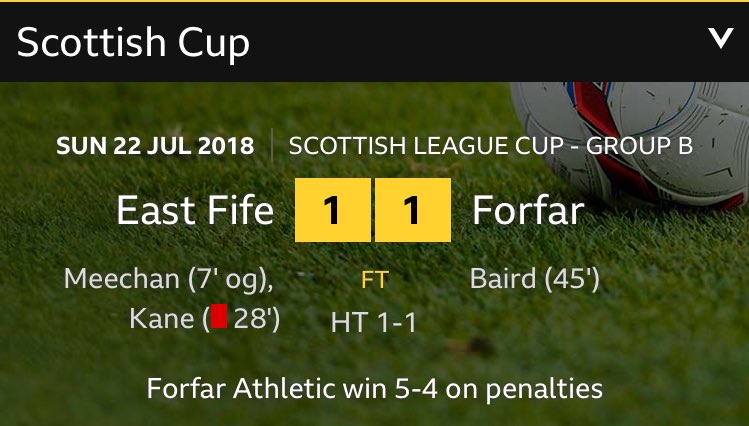749x426 pixels.
Task: Click the SUN 22 JUL 2018 date
Action: coord(155,146)
